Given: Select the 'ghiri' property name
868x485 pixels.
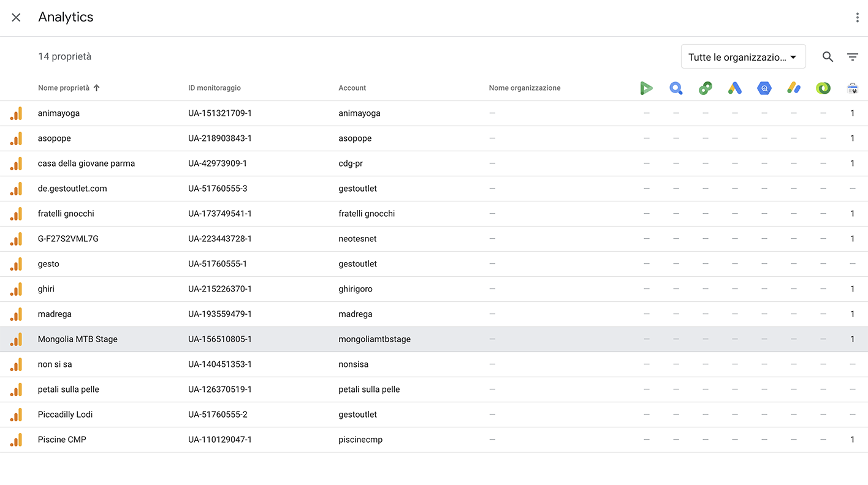Looking at the screenshot, I should (x=46, y=289).
